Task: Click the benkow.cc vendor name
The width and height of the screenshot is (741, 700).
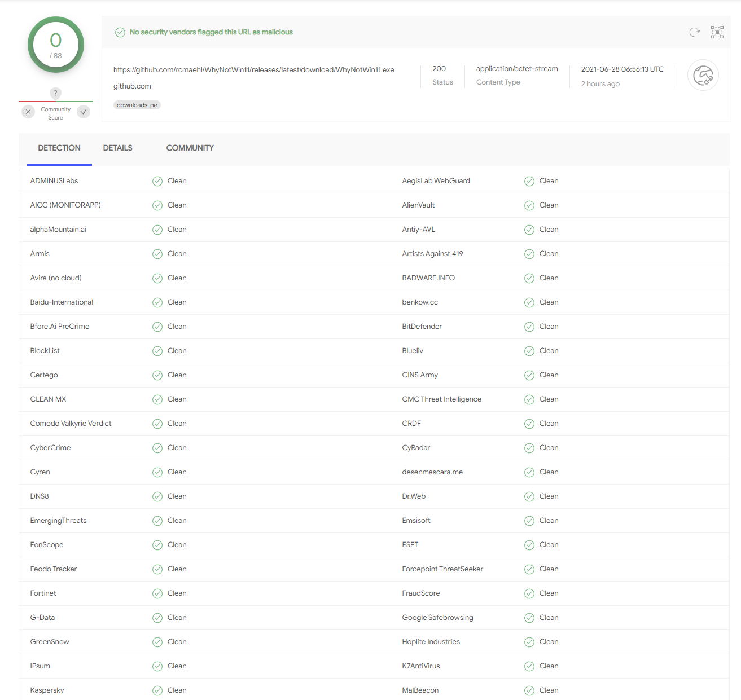Action: (x=420, y=302)
